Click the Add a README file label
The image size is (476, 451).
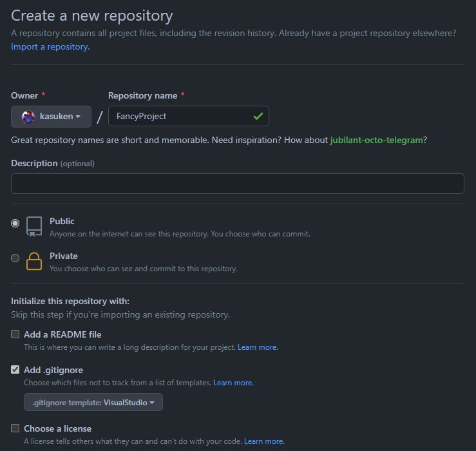point(62,334)
